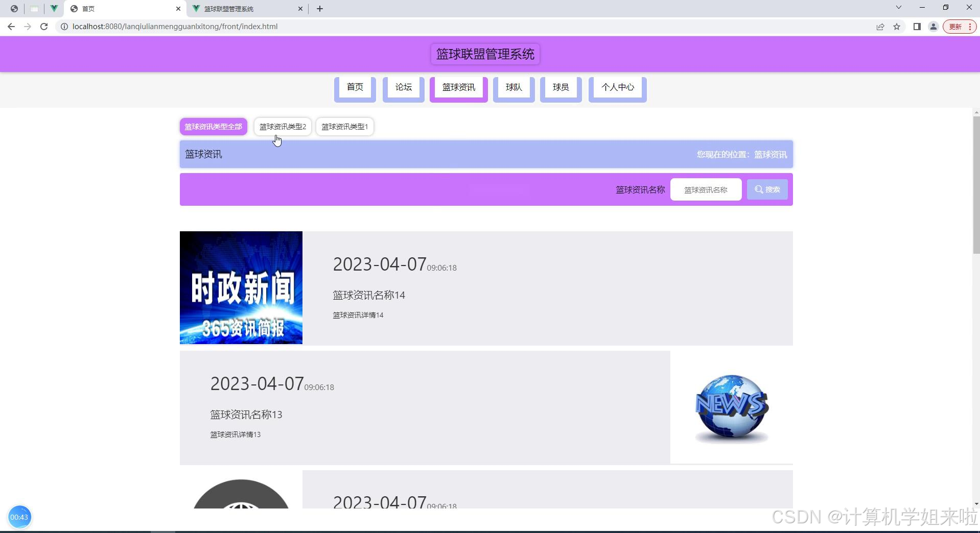Open a new browser tab
Image resolution: width=980 pixels, height=533 pixels.
click(320, 9)
